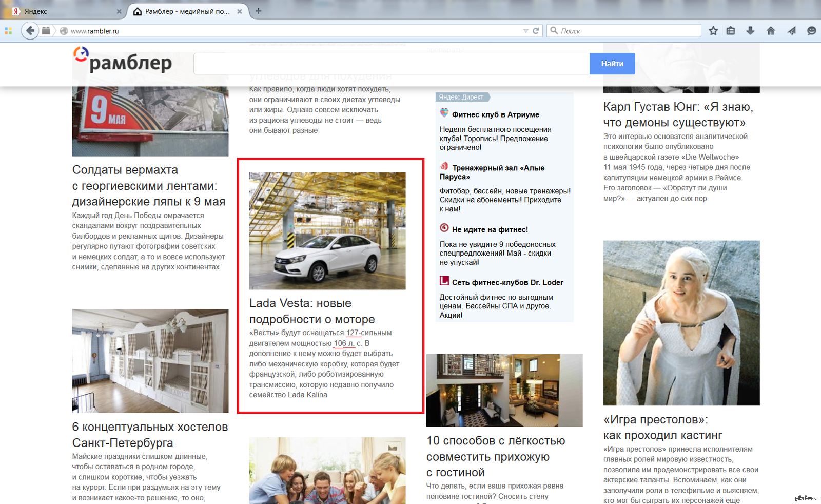Reload the page with the refresh icon

pos(536,31)
